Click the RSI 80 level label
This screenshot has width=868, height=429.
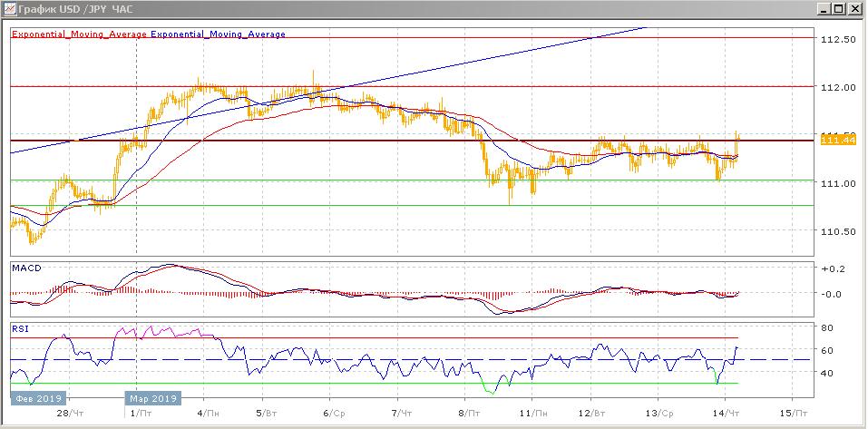click(827, 328)
